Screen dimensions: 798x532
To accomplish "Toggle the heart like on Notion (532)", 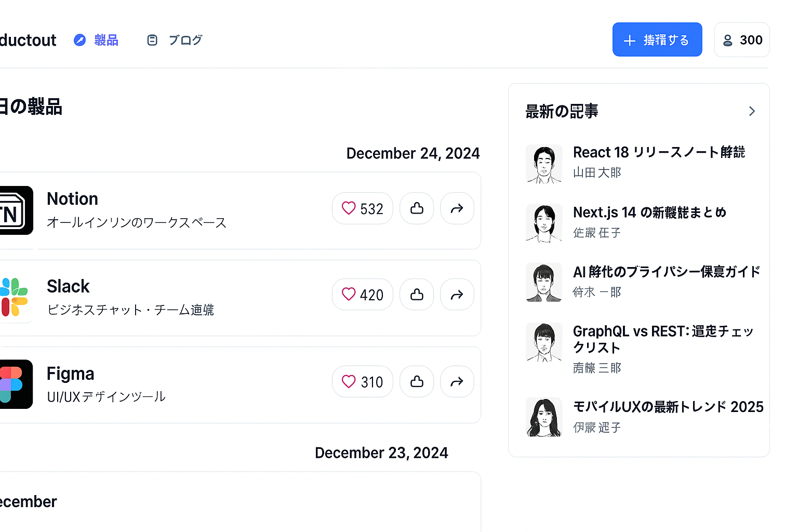I will pyautogui.click(x=362, y=208).
